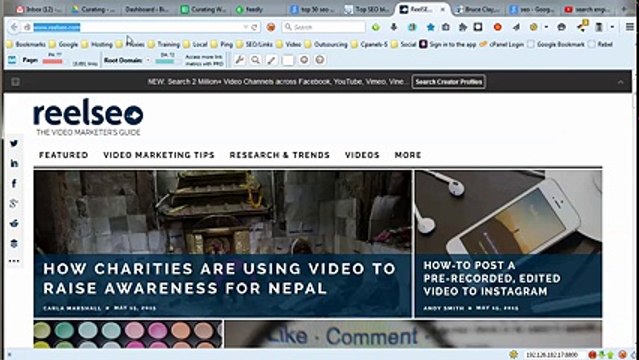Screen dimensions: 639x360
Task: Switch to the Bruce Clay tab
Action: [478, 9]
